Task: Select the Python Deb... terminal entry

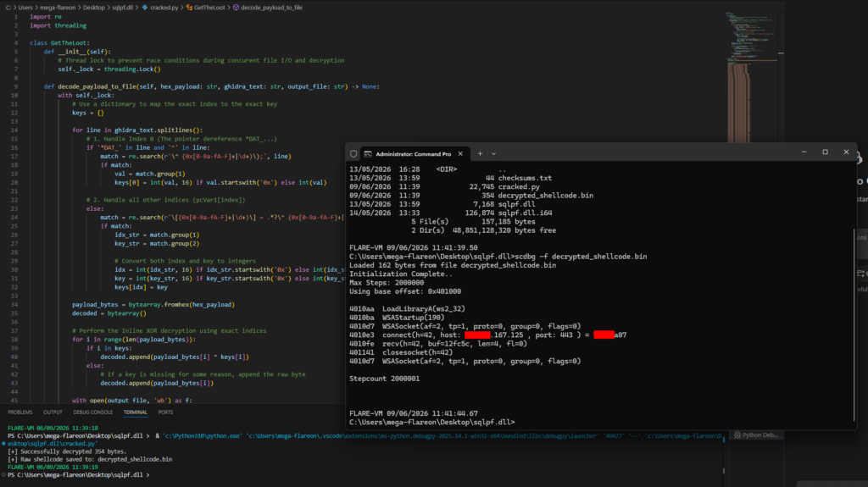Action: (x=755, y=435)
